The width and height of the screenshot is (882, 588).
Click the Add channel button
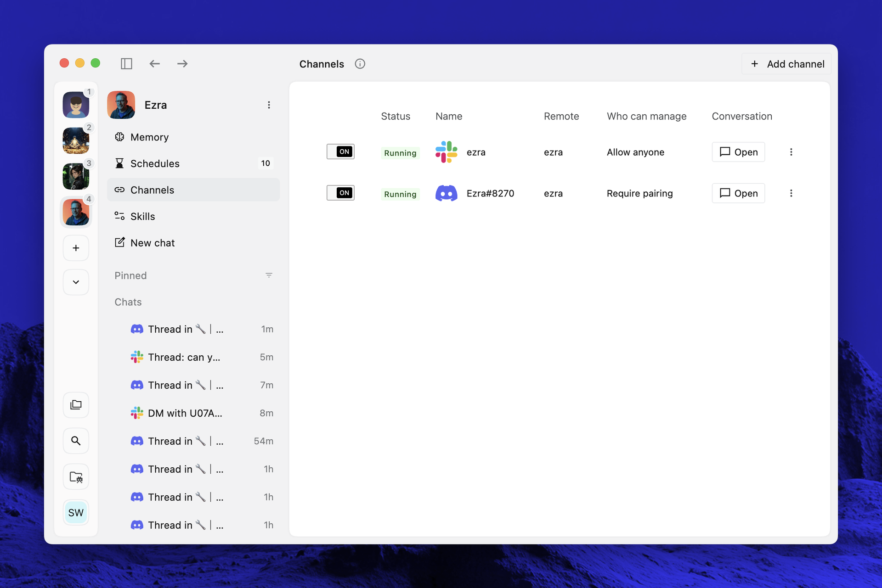point(787,64)
